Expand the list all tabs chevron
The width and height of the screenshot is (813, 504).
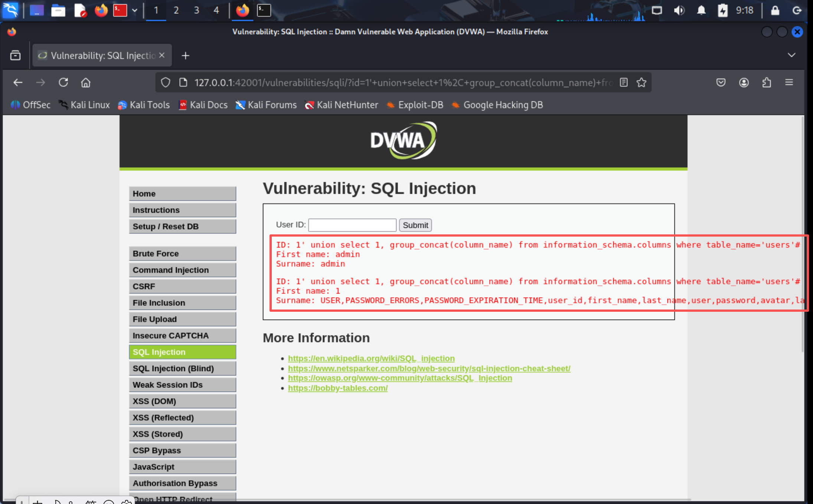(791, 55)
